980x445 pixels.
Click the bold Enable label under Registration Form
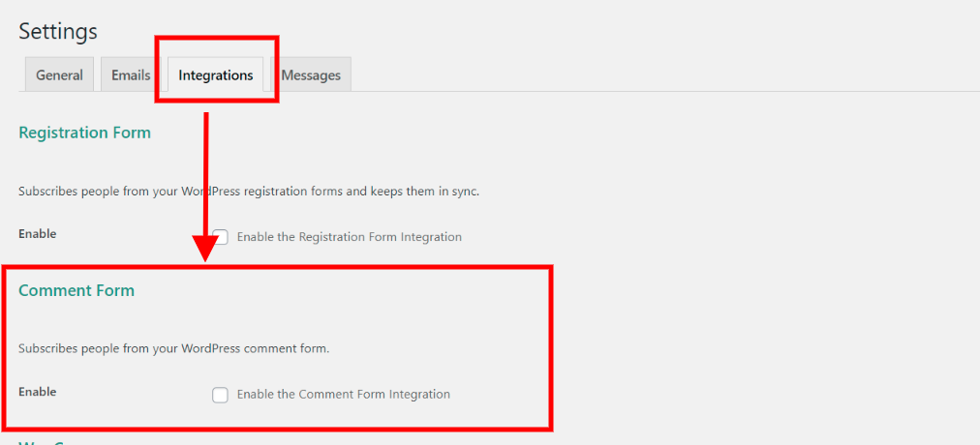(x=38, y=234)
